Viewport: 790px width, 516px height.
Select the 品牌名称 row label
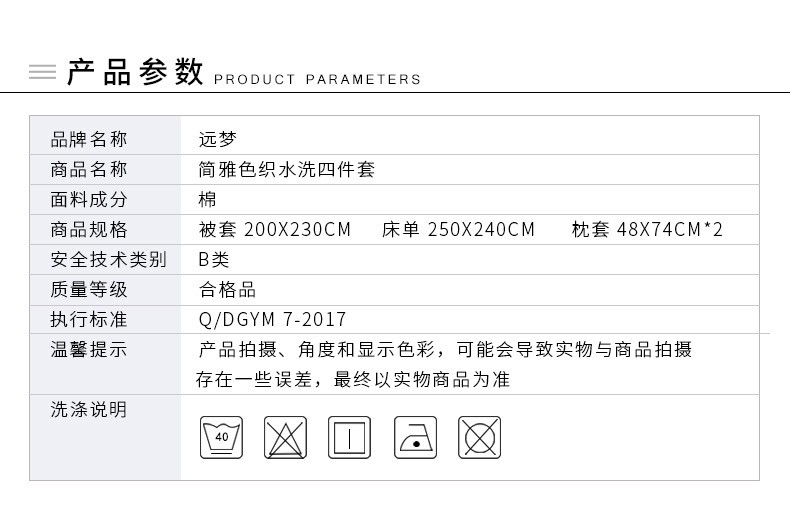89,140
